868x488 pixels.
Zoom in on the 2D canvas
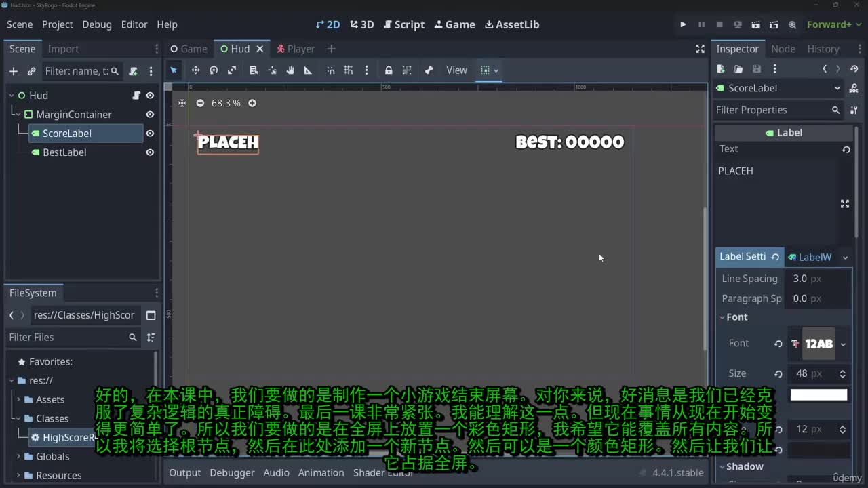252,103
